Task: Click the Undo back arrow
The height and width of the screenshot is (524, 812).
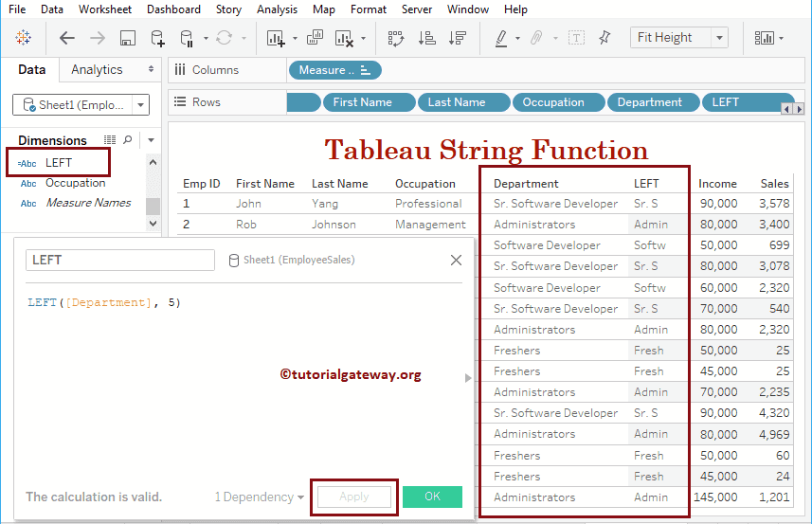Action: click(67, 38)
